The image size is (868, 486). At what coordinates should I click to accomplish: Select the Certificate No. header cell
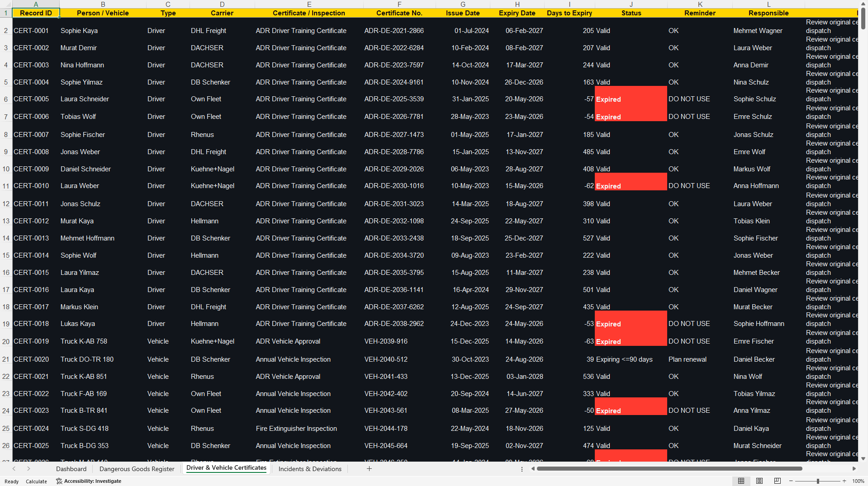tap(399, 13)
